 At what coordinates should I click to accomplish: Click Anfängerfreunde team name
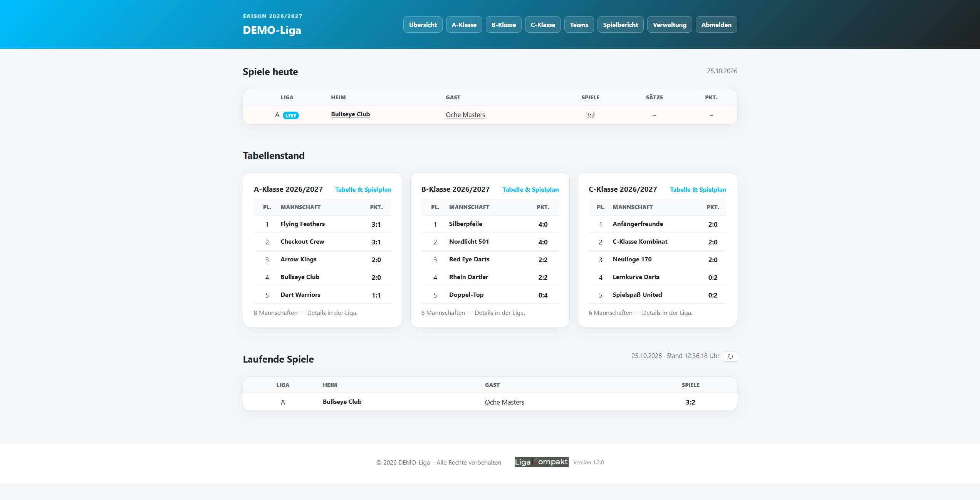pyautogui.click(x=638, y=224)
